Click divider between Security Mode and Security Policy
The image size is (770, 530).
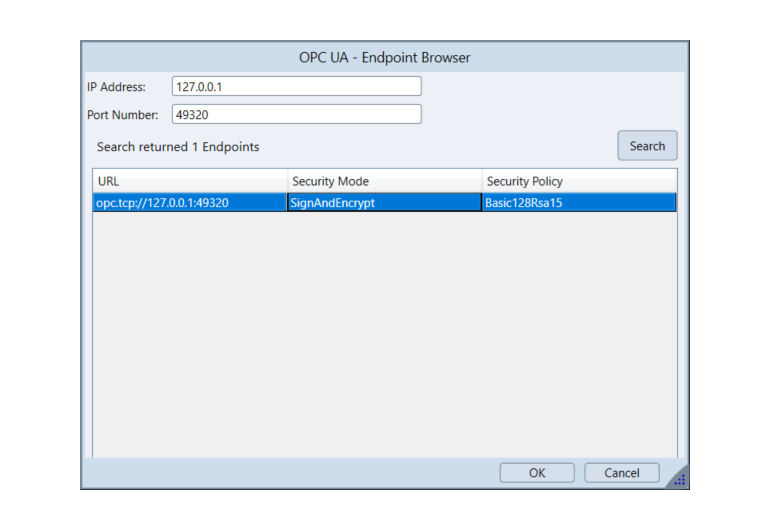tap(481, 181)
